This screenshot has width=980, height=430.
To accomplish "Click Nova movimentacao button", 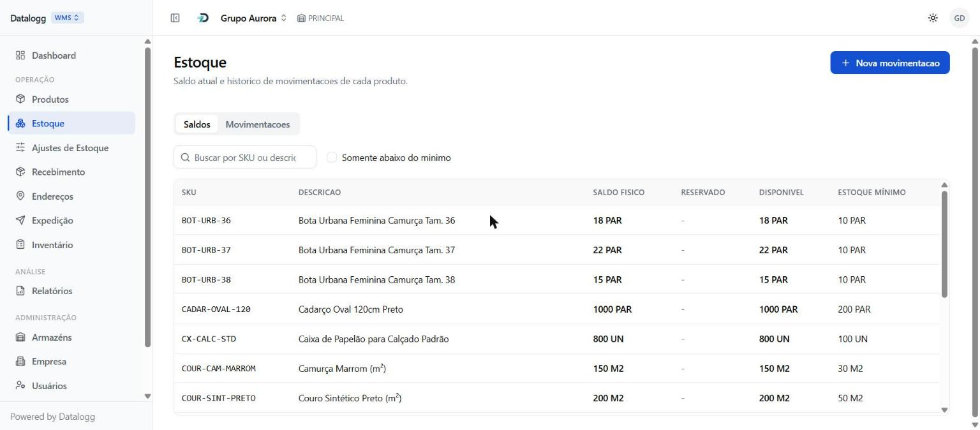I will point(890,63).
